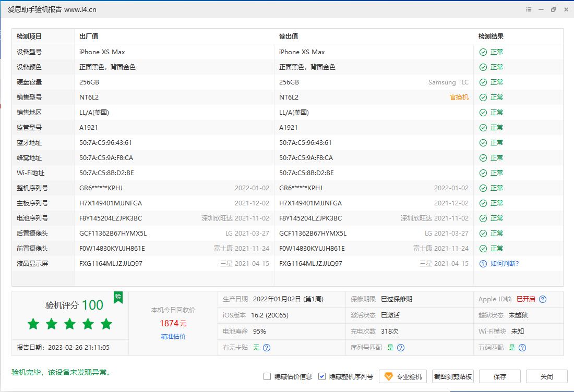
Task: Click the 读出值 column header
Action: tap(289, 36)
